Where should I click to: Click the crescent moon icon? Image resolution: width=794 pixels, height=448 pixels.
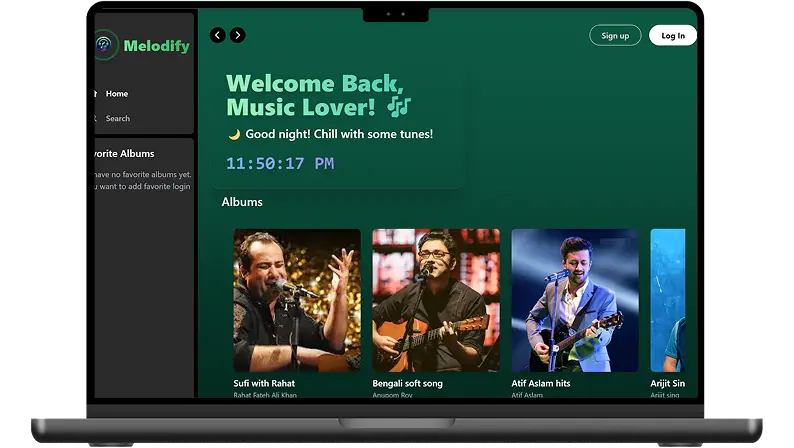(x=234, y=134)
